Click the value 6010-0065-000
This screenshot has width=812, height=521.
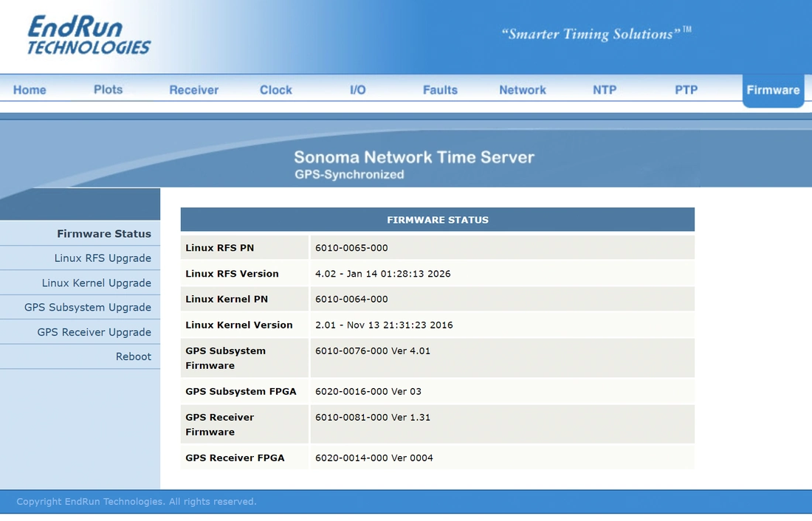click(x=351, y=247)
